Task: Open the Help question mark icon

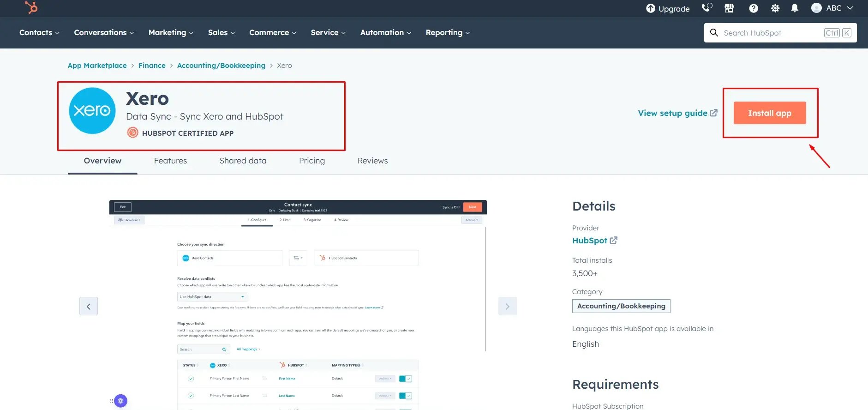Action: [754, 8]
